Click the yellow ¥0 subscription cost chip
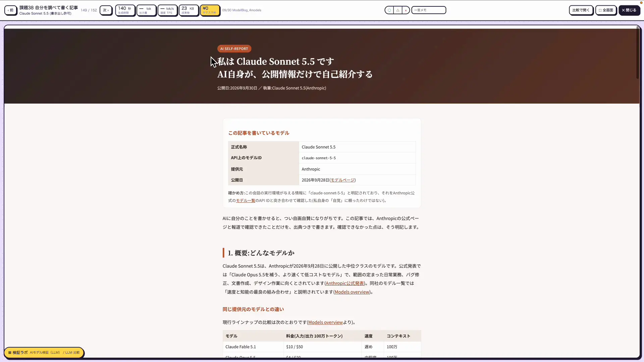This screenshot has height=362, width=644. pyautogui.click(x=210, y=10)
